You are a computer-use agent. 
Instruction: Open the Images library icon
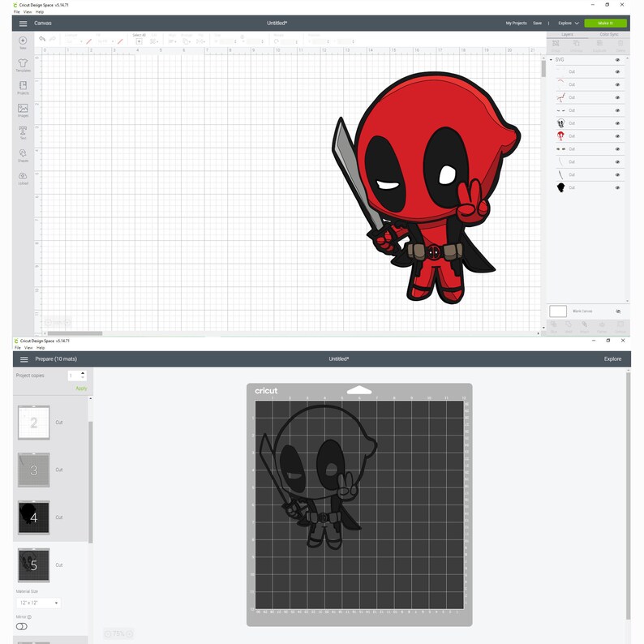coord(23,108)
